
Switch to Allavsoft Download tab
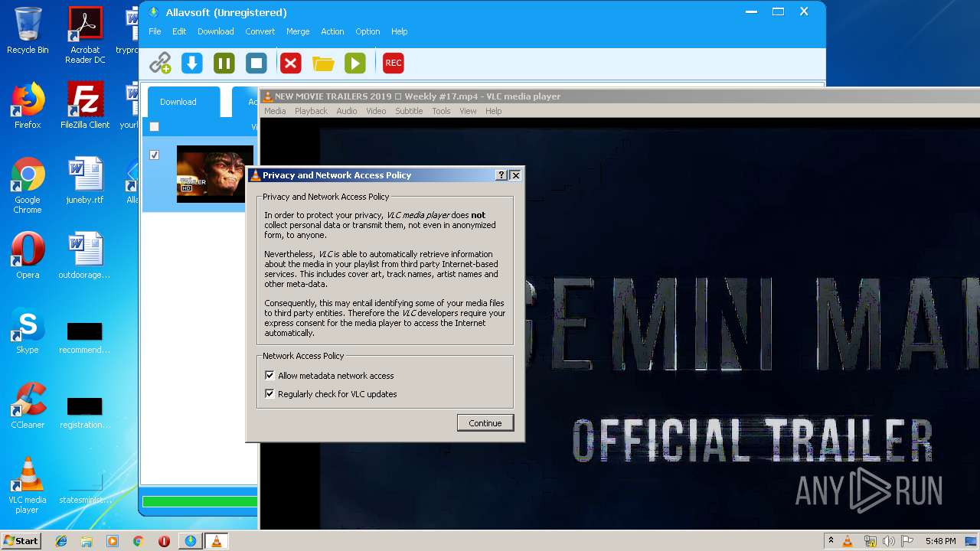coord(184,102)
